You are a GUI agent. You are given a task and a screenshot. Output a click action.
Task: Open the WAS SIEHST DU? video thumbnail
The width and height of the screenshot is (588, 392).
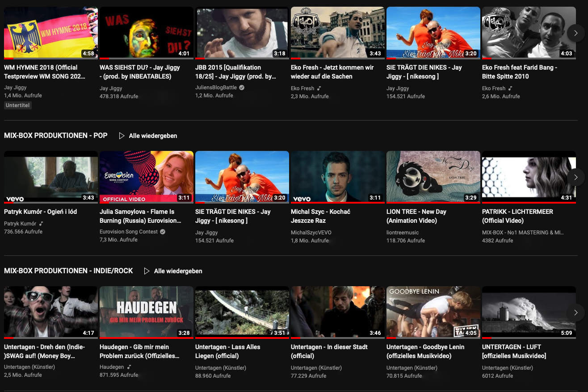147,33
